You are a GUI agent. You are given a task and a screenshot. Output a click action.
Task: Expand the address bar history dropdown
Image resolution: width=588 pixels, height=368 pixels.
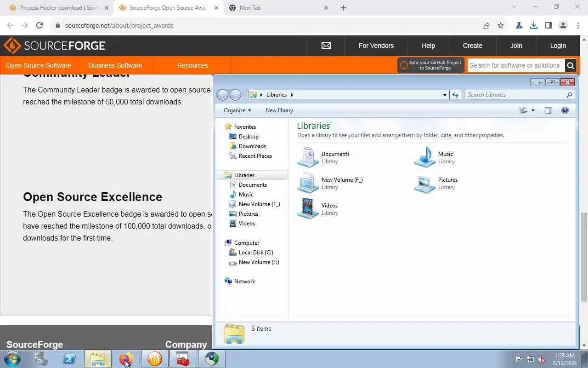[x=445, y=95]
